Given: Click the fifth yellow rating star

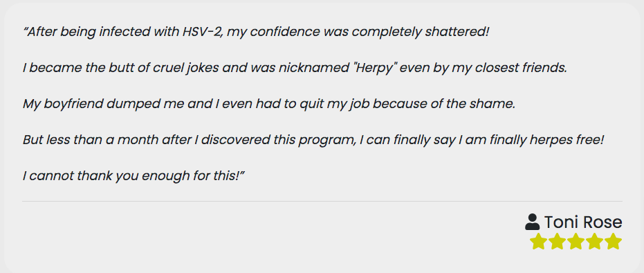Looking at the screenshot, I should coord(614,241).
